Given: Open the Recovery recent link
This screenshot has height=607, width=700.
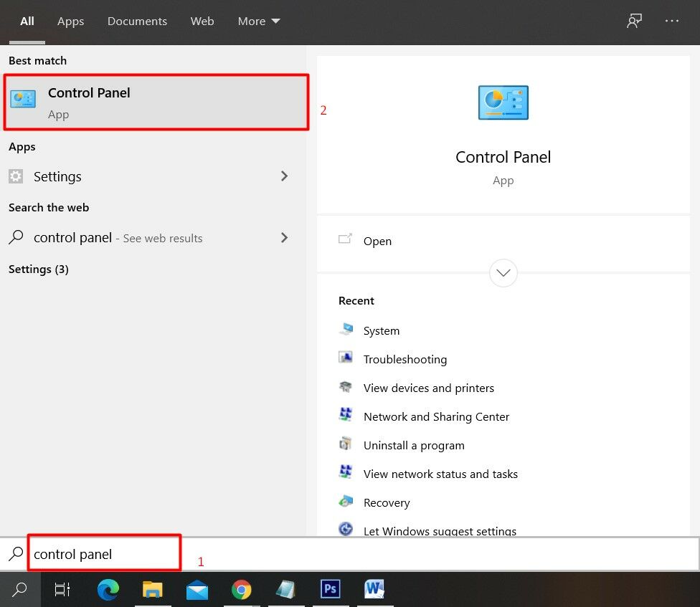Looking at the screenshot, I should pos(387,502).
